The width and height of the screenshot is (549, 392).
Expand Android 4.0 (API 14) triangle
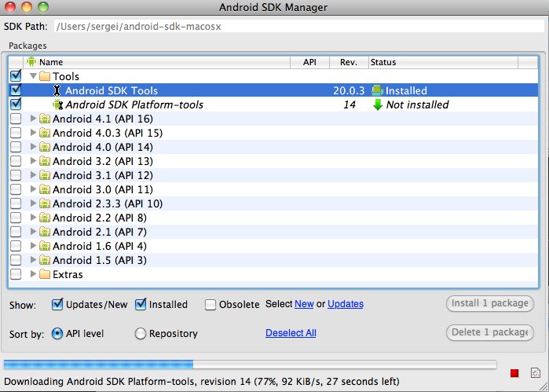(x=33, y=147)
